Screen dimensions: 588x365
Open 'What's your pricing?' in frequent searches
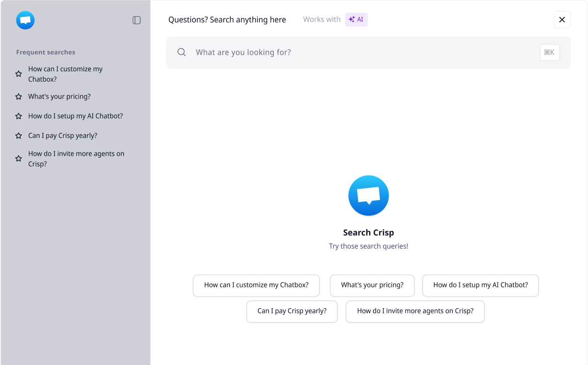[x=60, y=97]
